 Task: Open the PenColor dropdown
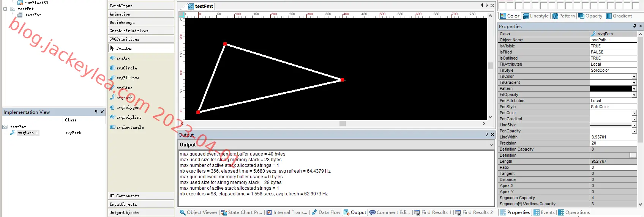(x=634, y=113)
